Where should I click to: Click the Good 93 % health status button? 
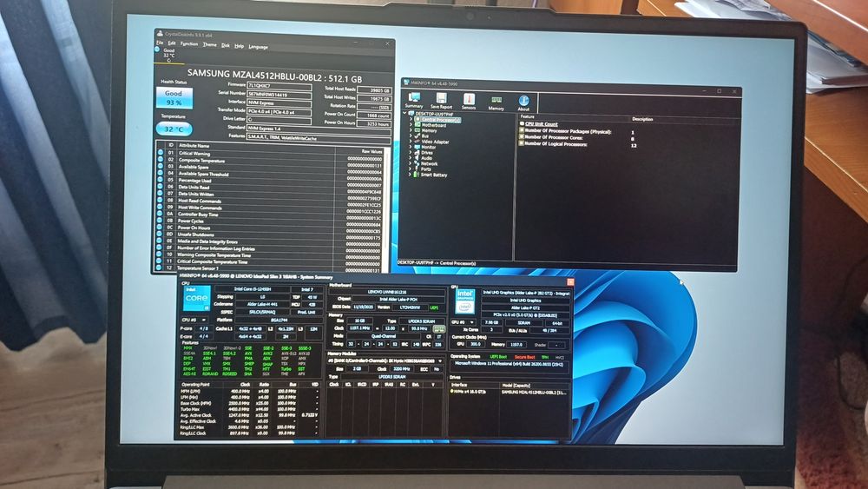pyautogui.click(x=174, y=97)
